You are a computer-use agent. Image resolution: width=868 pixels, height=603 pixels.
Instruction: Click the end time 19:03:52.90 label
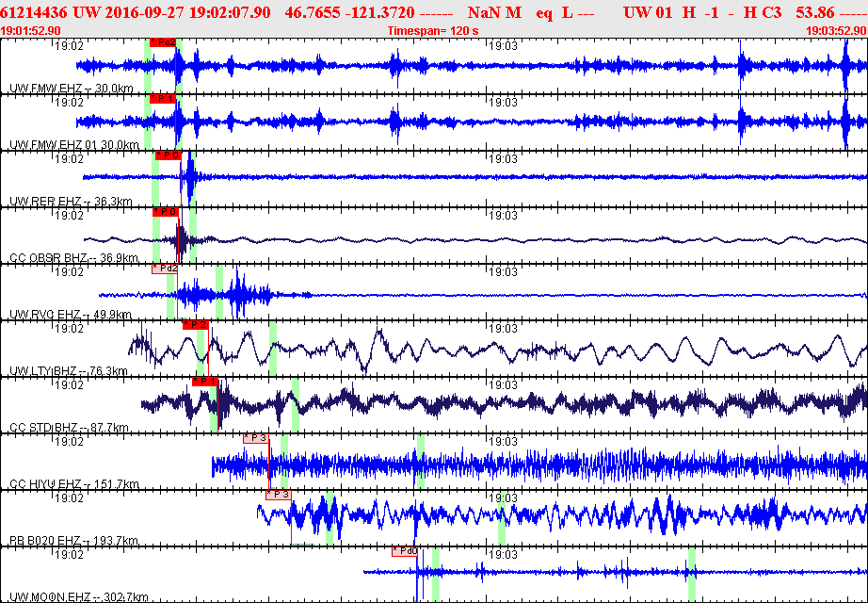point(836,31)
